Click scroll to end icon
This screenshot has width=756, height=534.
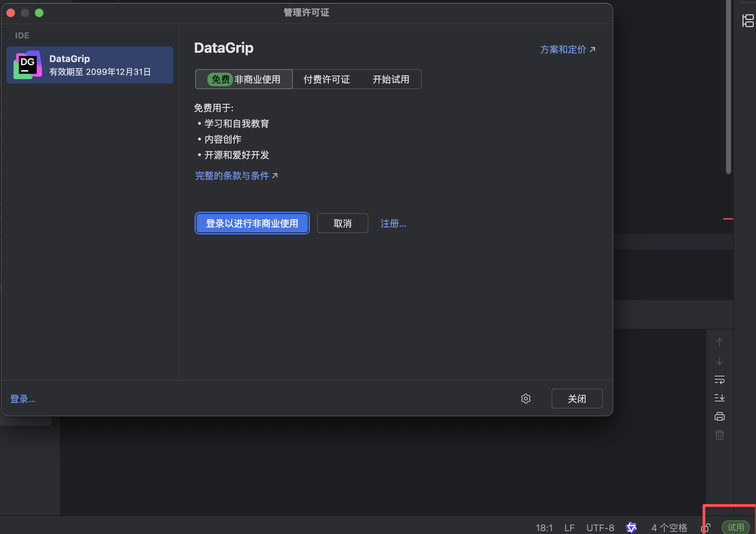719,398
